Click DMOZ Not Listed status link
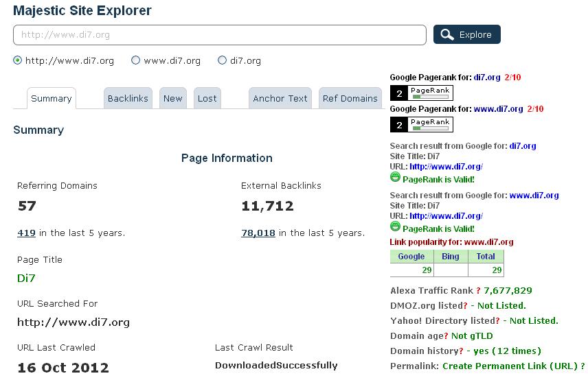The image size is (588, 389). pos(501,305)
